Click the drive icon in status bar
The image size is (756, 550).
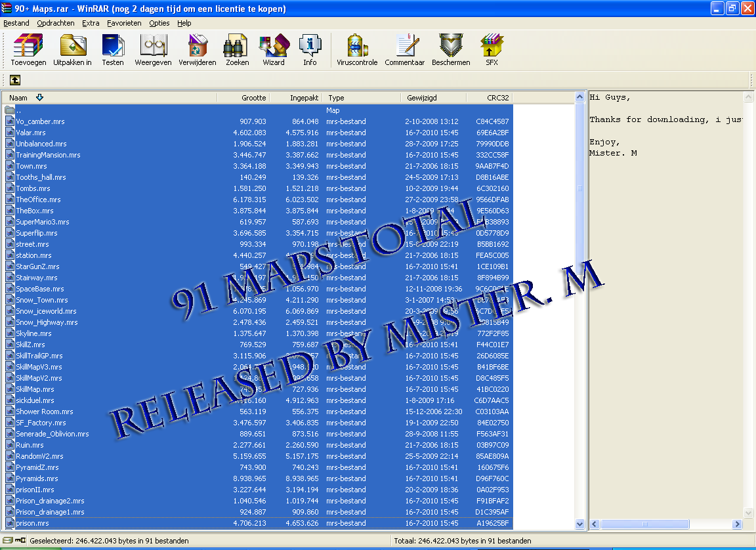7,540
